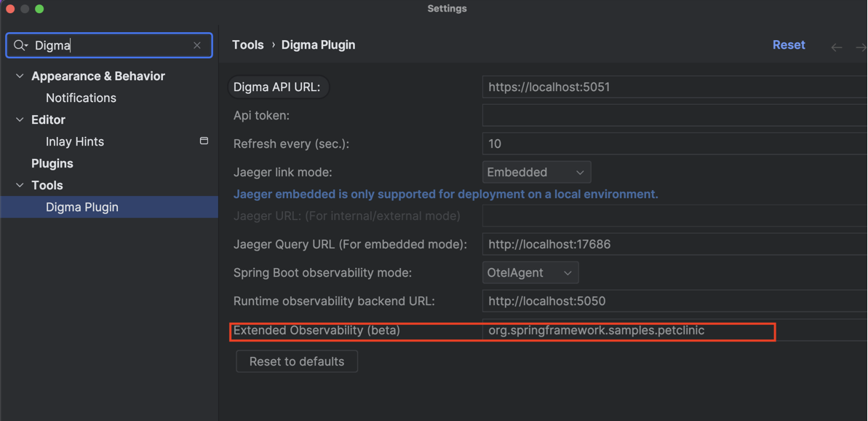Collapse the Editor tree section
Screen dimensions: 868x421
click(20, 119)
